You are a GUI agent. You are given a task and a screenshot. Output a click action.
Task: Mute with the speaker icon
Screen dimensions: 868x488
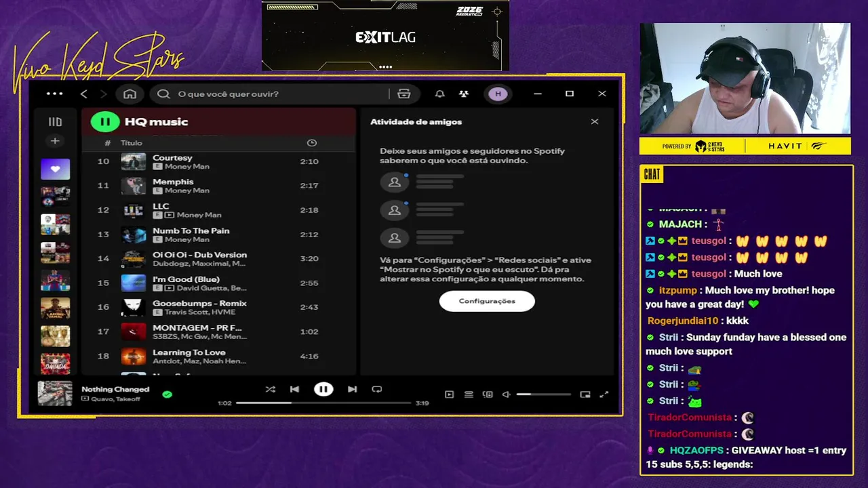click(506, 394)
